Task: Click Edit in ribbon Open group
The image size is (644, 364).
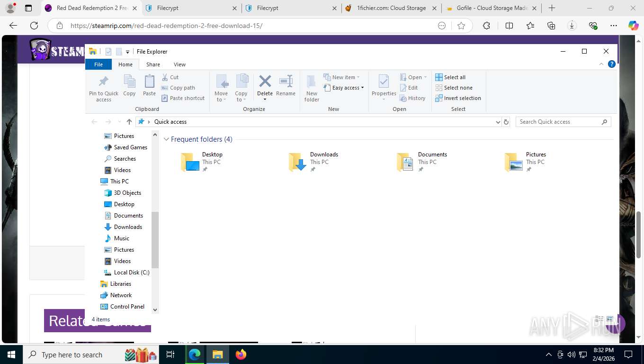Action: (409, 88)
